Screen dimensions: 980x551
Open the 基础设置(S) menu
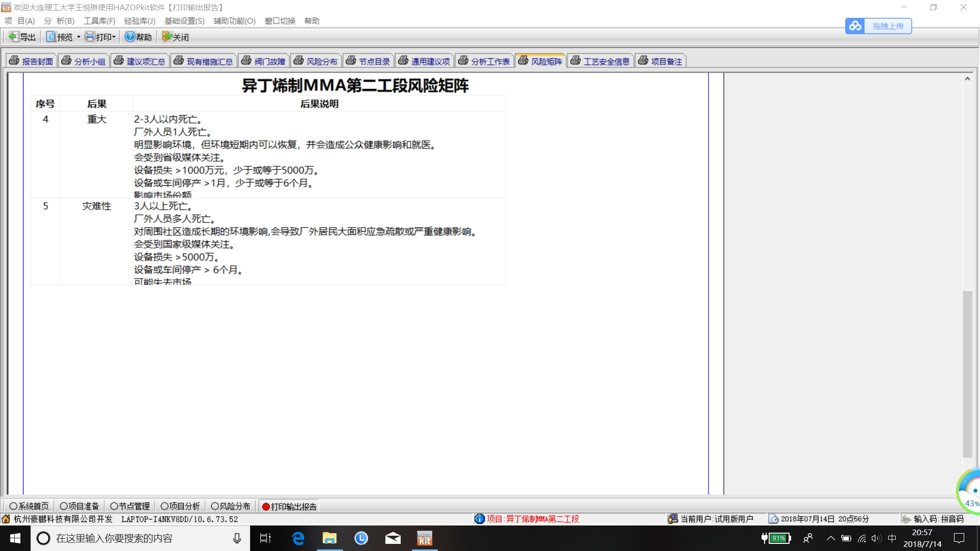point(184,21)
